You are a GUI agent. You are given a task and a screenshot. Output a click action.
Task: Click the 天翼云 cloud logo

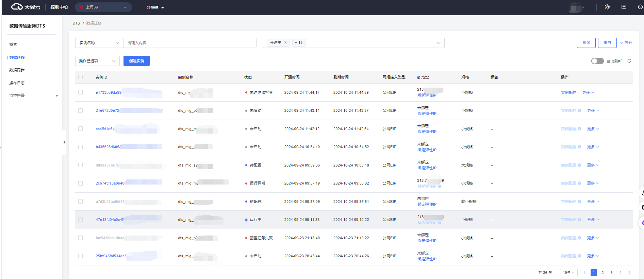[x=26, y=7]
